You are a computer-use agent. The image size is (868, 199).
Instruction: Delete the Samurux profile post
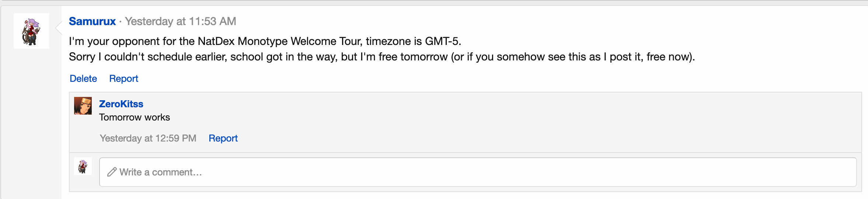tap(83, 78)
